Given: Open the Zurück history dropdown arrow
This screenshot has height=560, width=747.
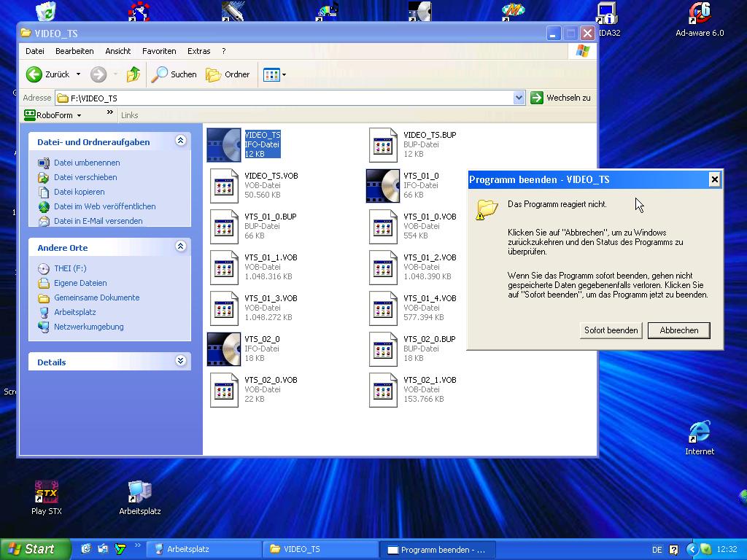Looking at the screenshot, I should point(79,74).
